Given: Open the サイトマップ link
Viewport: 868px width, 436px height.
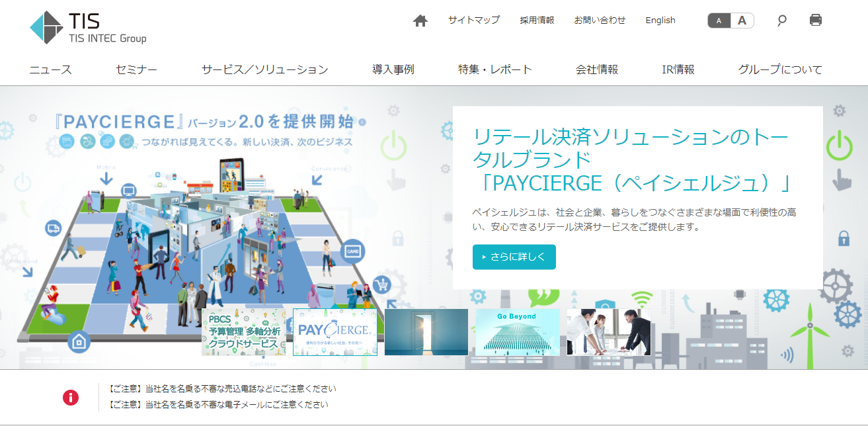Looking at the screenshot, I should tap(474, 20).
